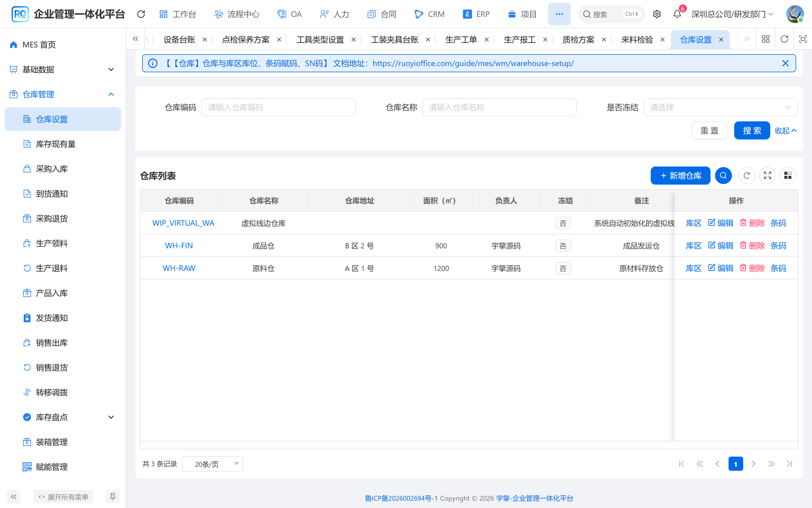
Task: Open the 20条/页 page size dropdown
Action: (212, 464)
